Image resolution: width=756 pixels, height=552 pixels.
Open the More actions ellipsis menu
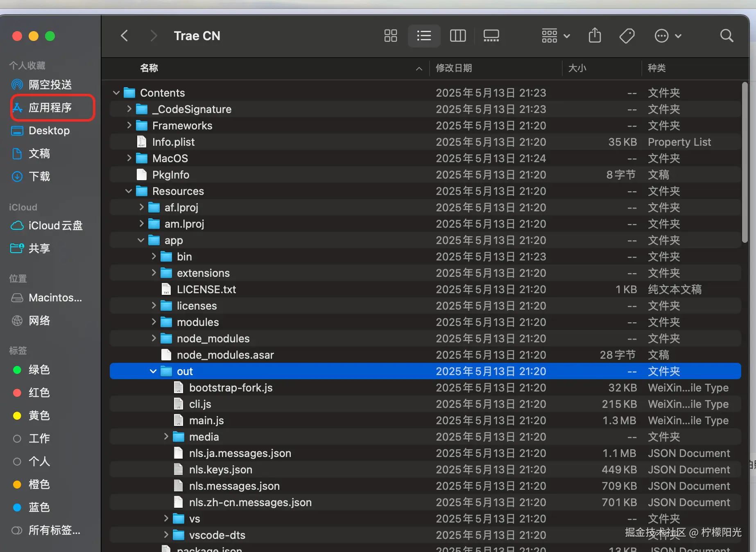668,36
